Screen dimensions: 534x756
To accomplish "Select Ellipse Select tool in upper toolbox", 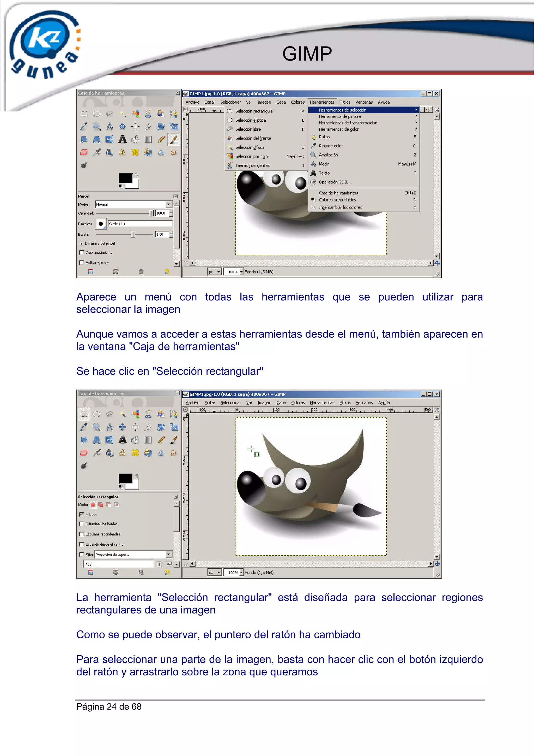I will pyautogui.click(x=97, y=114).
